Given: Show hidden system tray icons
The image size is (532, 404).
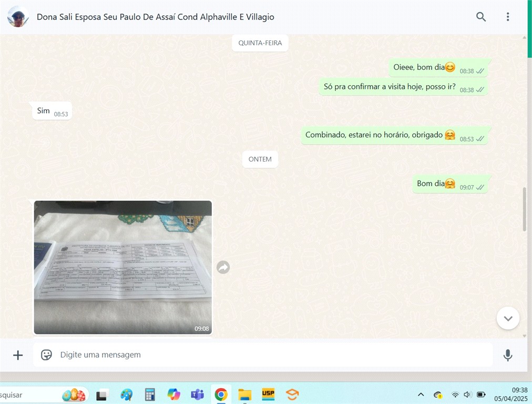Looking at the screenshot, I should 421,395.
